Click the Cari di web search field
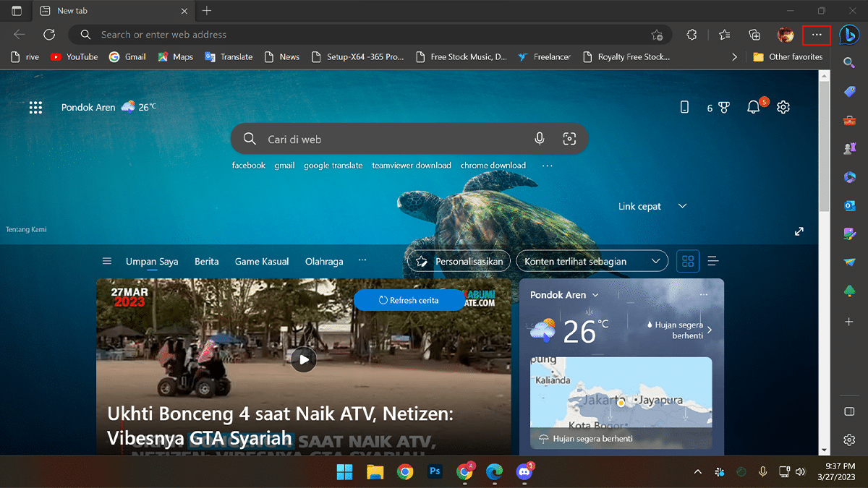The height and width of the screenshot is (488, 868). tap(391, 139)
